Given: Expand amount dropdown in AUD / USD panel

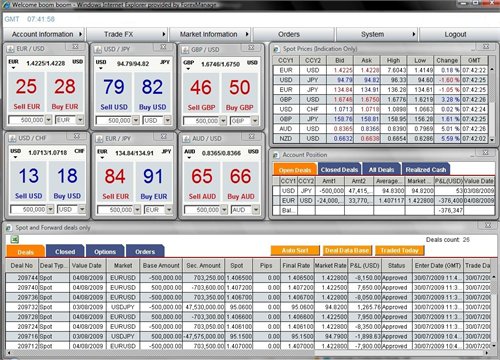Looking at the screenshot, I should coord(224,210).
